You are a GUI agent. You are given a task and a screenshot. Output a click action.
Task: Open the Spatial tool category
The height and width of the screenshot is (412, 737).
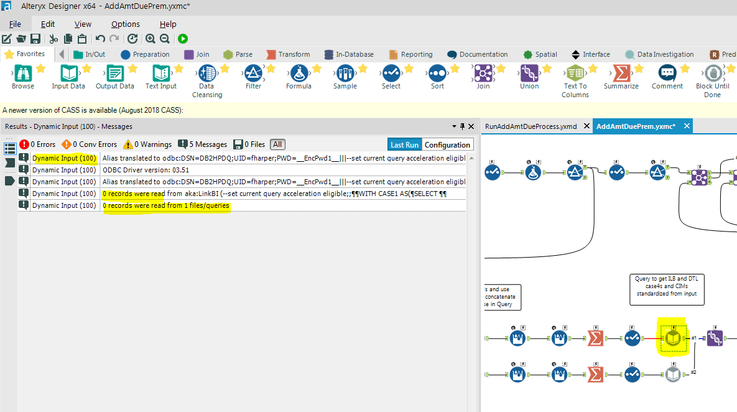coord(540,54)
